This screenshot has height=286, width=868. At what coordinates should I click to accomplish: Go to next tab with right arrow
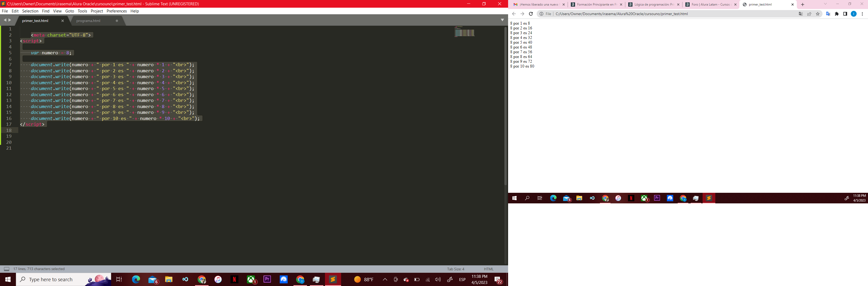point(10,20)
